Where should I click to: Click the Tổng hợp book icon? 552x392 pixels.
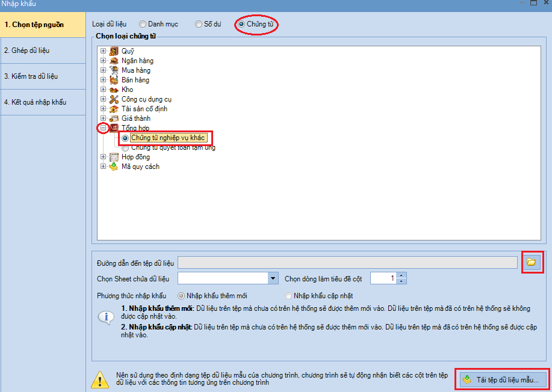pos(114,128)
